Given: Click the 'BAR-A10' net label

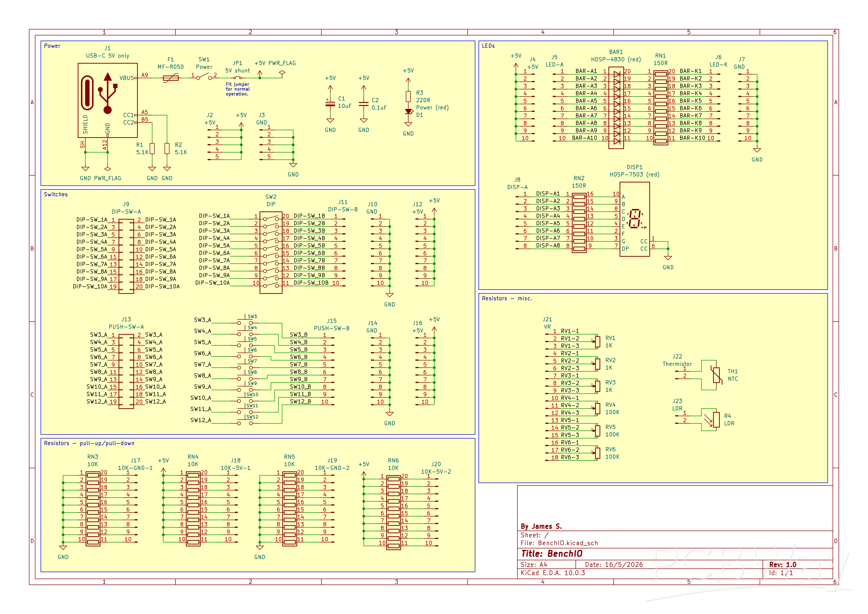Looking at the screenshot, I should (584, 138).
